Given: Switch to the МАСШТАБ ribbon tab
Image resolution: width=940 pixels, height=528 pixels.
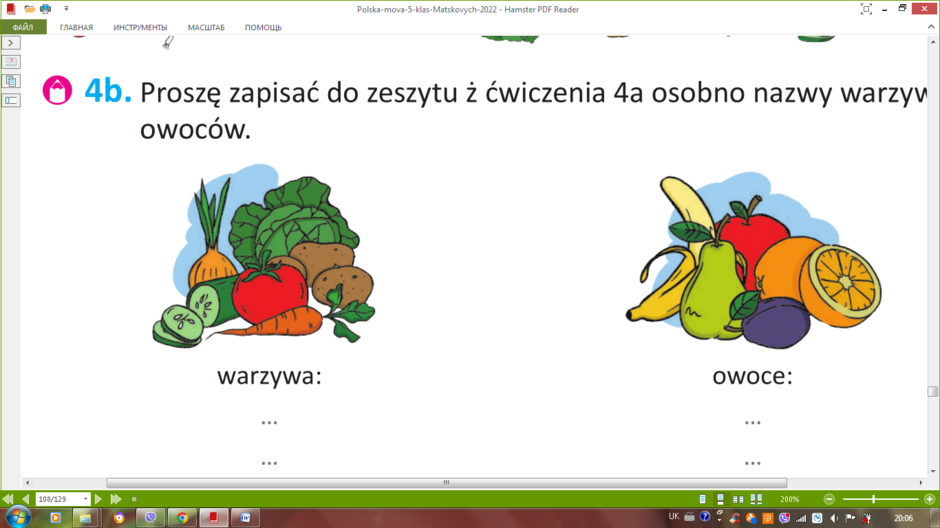Looking at the screenshot, I should click(206, 28).
